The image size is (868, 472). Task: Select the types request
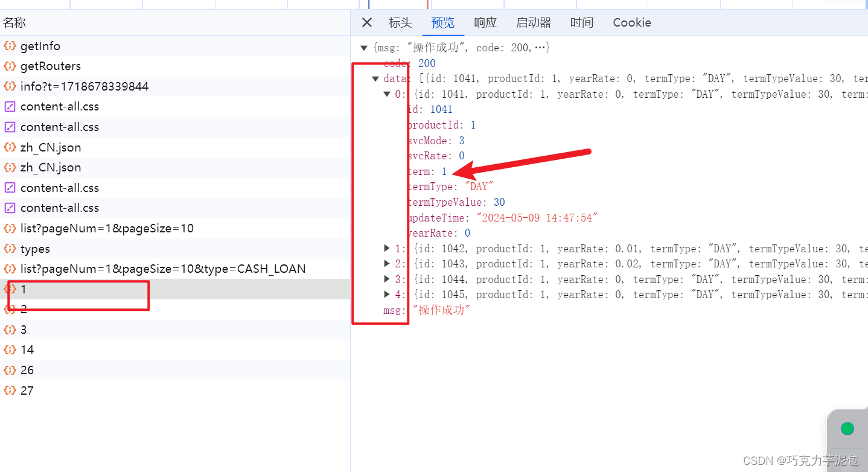point(175,249)
